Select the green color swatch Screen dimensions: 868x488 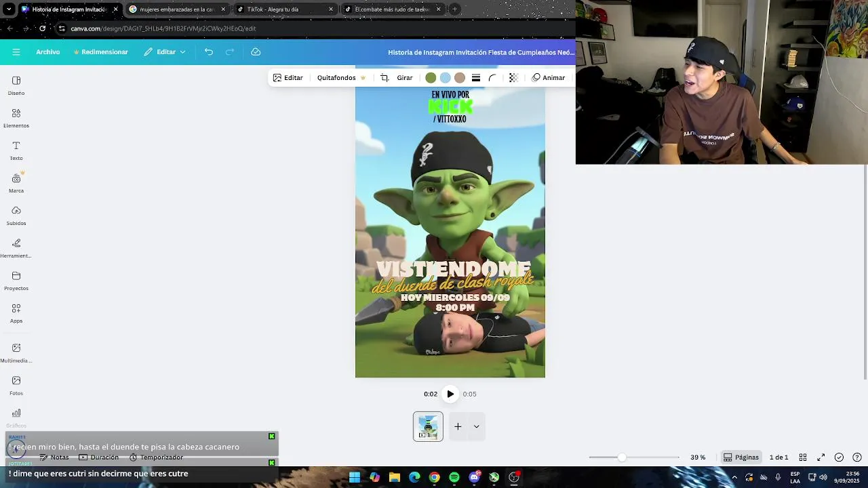click(431, 78)
